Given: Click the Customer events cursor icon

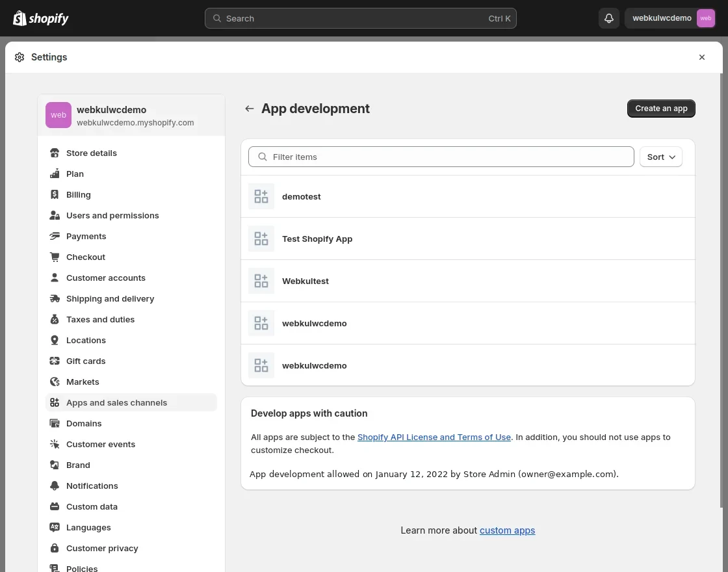Looking at the screenshot, I should pos(55,445).
